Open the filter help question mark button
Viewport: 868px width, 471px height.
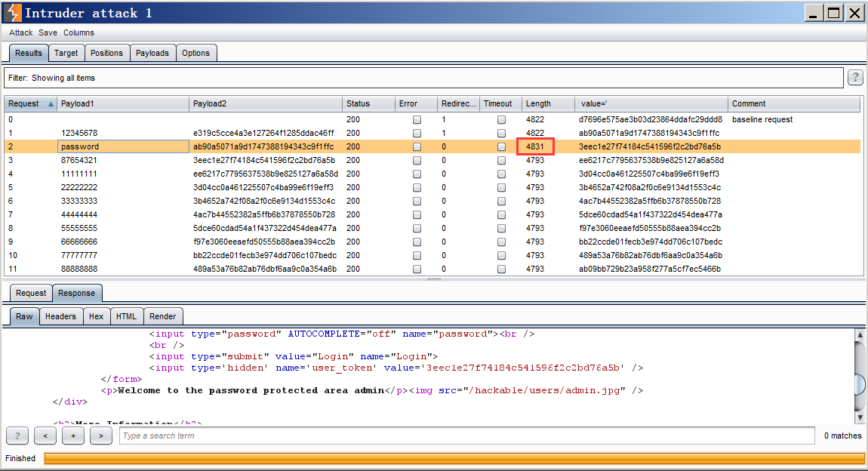(x=855, y=78)
